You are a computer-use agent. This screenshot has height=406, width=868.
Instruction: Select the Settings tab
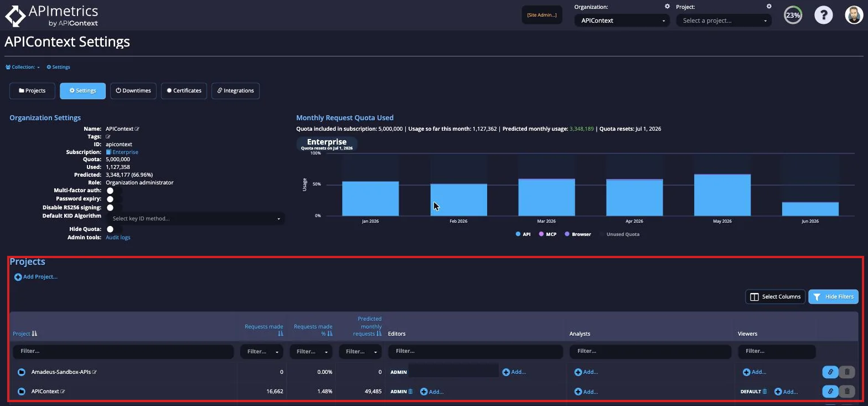click(82, 91)
